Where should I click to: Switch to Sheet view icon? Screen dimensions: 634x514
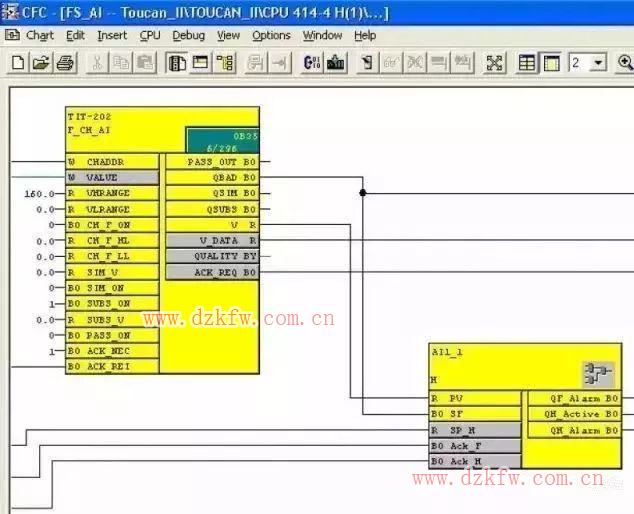[x=551, y=63]
